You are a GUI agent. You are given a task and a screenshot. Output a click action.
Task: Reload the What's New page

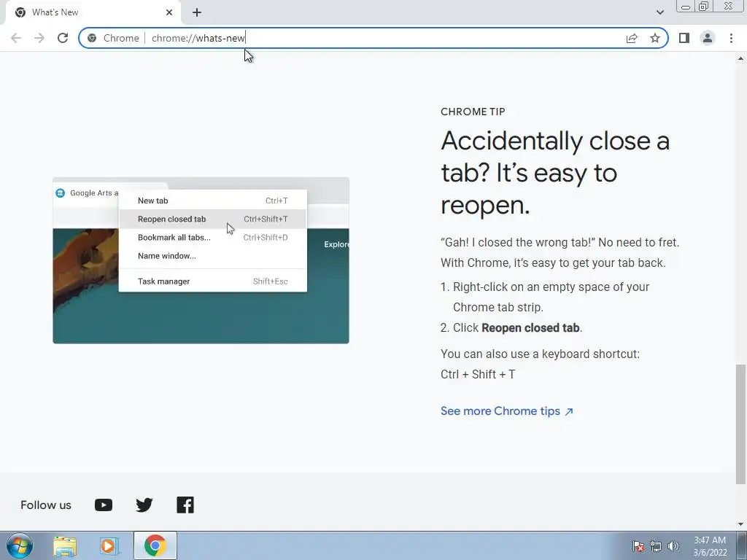(x=63, y=38)
